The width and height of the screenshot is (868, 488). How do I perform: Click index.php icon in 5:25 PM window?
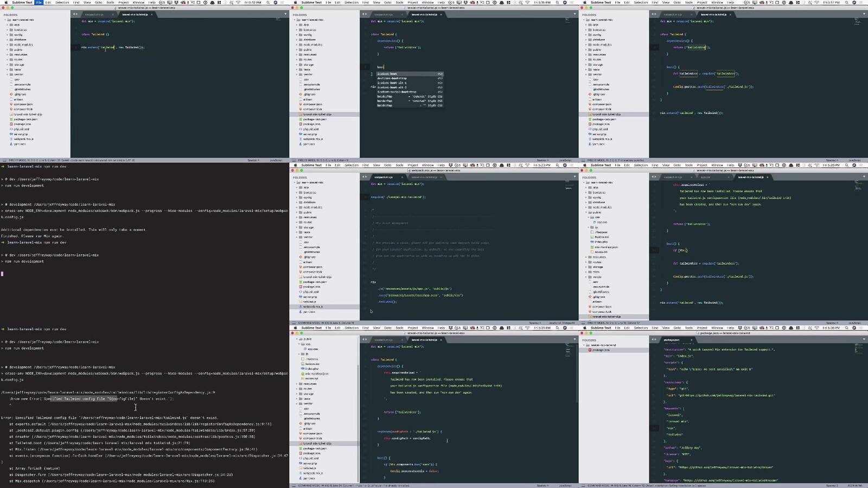(x=592, y=242)
